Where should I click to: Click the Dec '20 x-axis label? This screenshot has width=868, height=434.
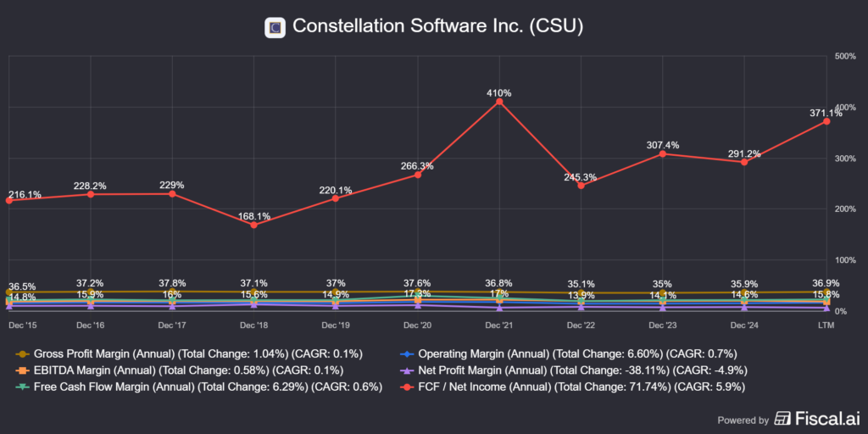point(417,325)
